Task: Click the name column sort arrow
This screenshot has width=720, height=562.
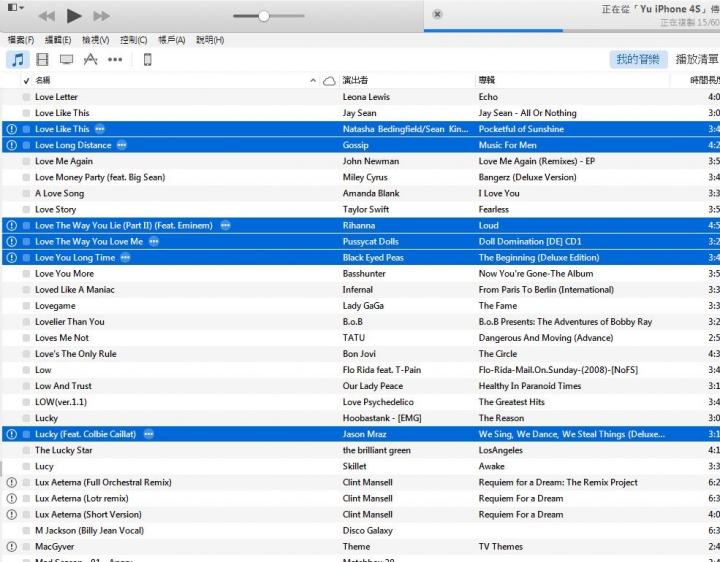Action: tap(313, 81)
